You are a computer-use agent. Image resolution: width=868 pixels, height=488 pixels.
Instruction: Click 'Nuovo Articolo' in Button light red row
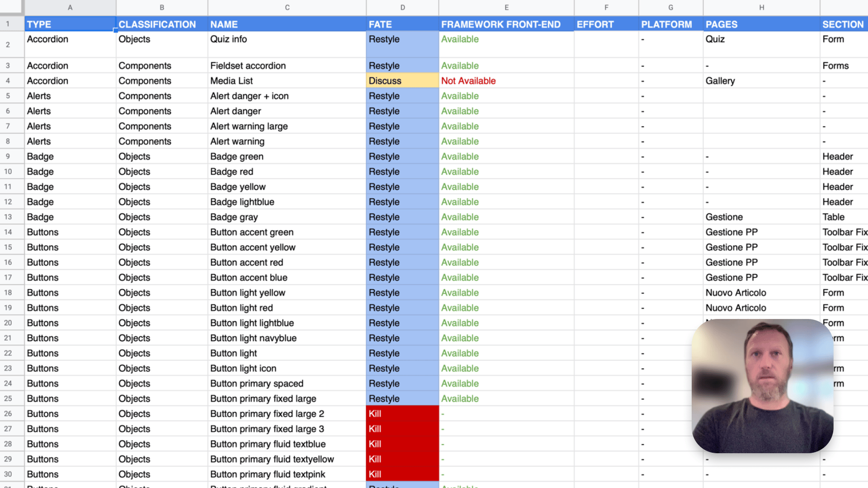(x=736, y=308)
